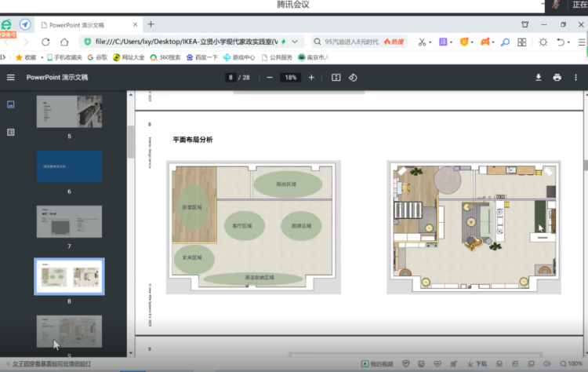
Task: Expand the address bar dropdown arrow
Action: pos(295,42)
